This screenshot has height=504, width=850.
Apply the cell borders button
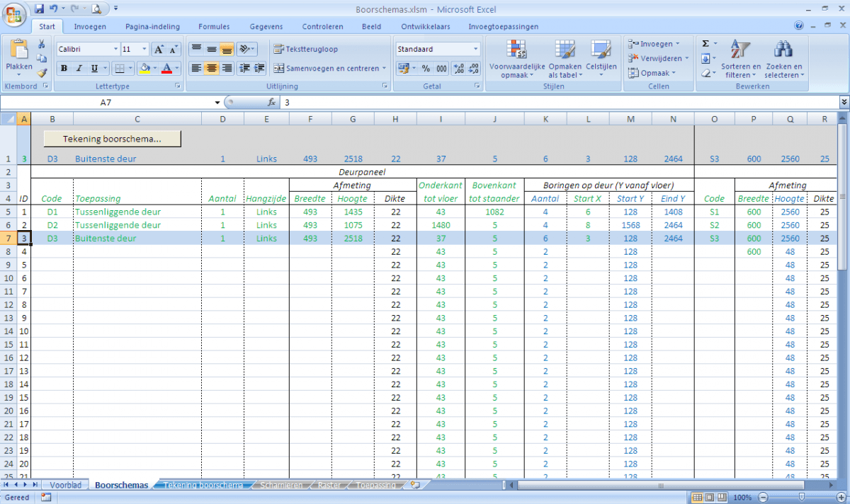120,69
